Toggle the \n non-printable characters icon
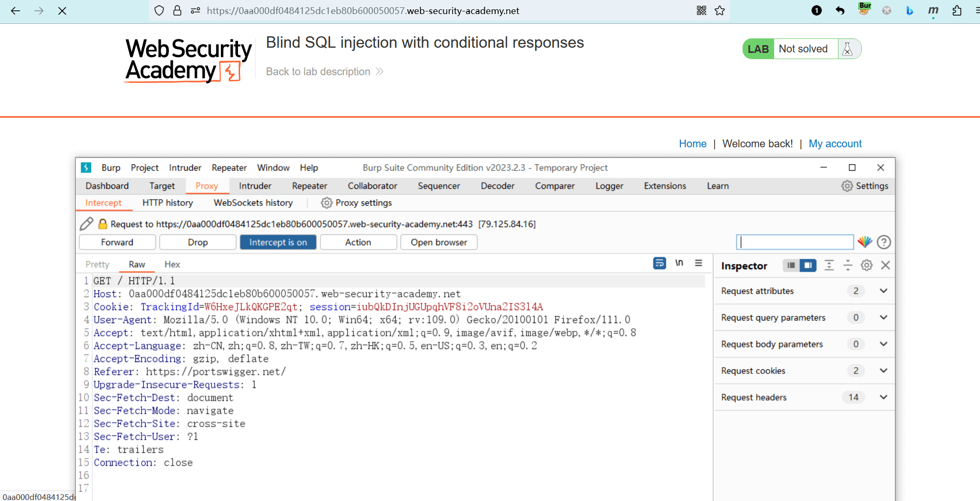This screenshot has height=501, width=980. (x=679, y=263)
